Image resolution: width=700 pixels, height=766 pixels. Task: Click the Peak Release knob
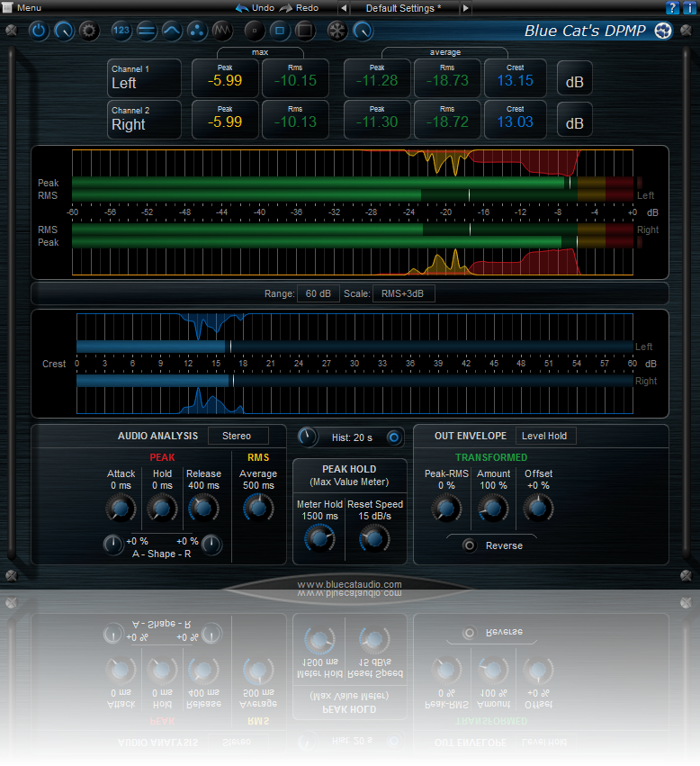coord(203,509)
